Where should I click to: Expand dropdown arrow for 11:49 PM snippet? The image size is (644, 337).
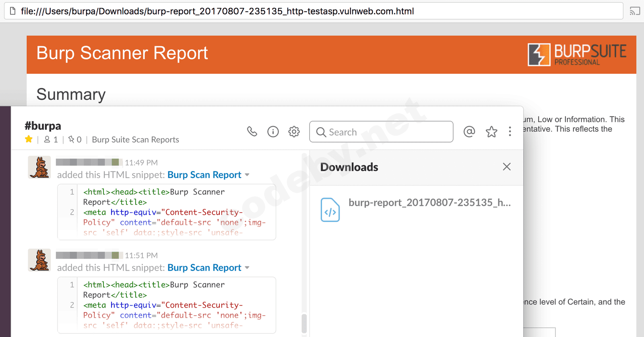pyautogui.click(x=247, y=175)
